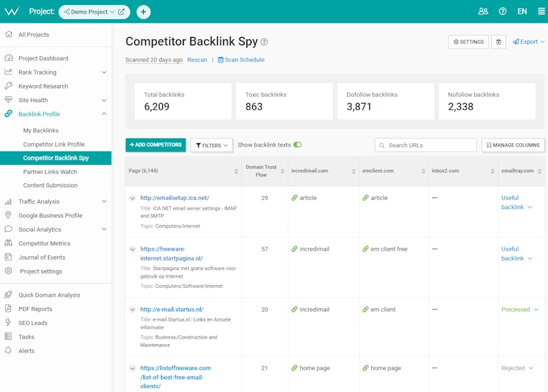This screenshot has width=548, height=392.
Task: Select Competitor Backlink Spy menu item
Action: coord(56,158)
